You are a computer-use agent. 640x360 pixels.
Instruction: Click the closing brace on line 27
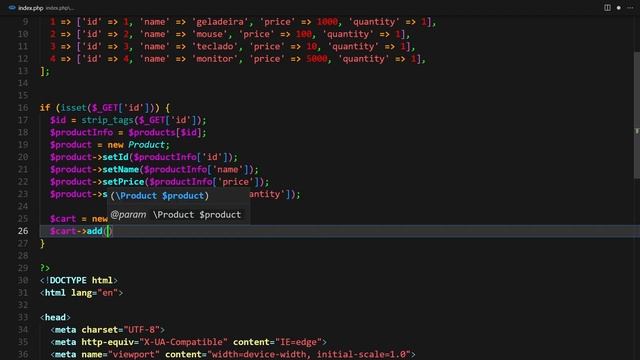coord(42,244)
